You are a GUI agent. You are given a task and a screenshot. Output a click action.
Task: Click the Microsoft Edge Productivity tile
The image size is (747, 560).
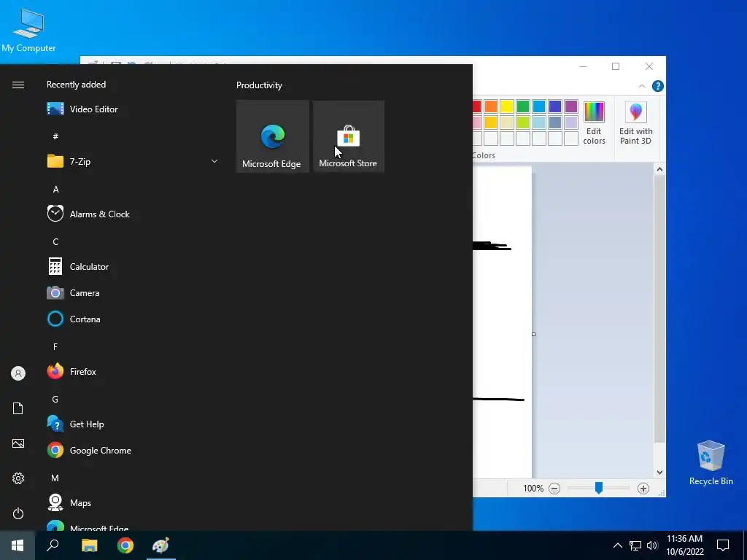(x=273, y=136)
